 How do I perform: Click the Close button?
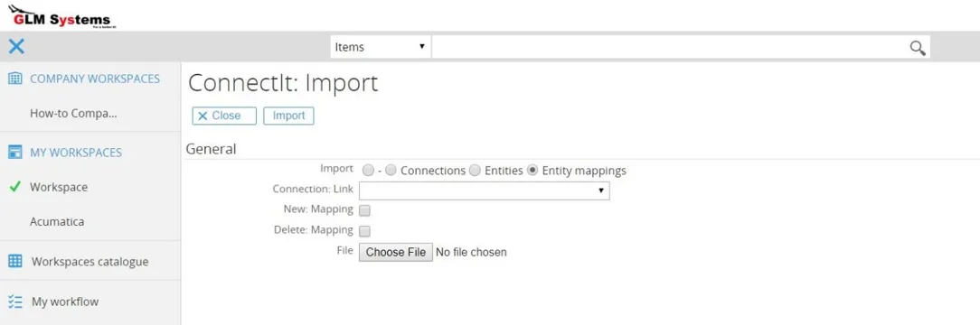(224, 116)
